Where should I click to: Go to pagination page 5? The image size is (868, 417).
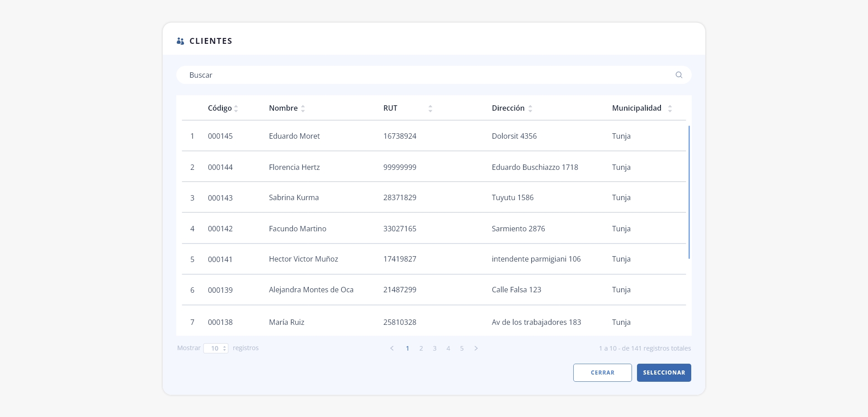tap(462, 348)
